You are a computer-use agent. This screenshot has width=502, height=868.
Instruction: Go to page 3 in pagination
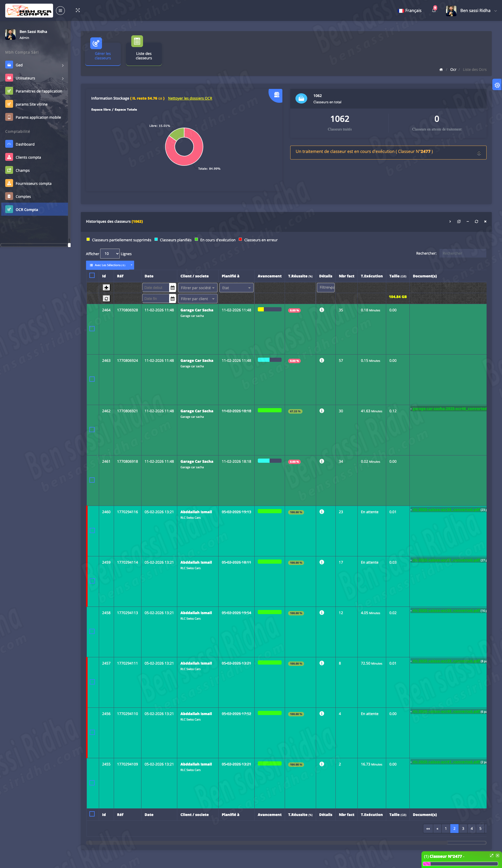point(463,828)
